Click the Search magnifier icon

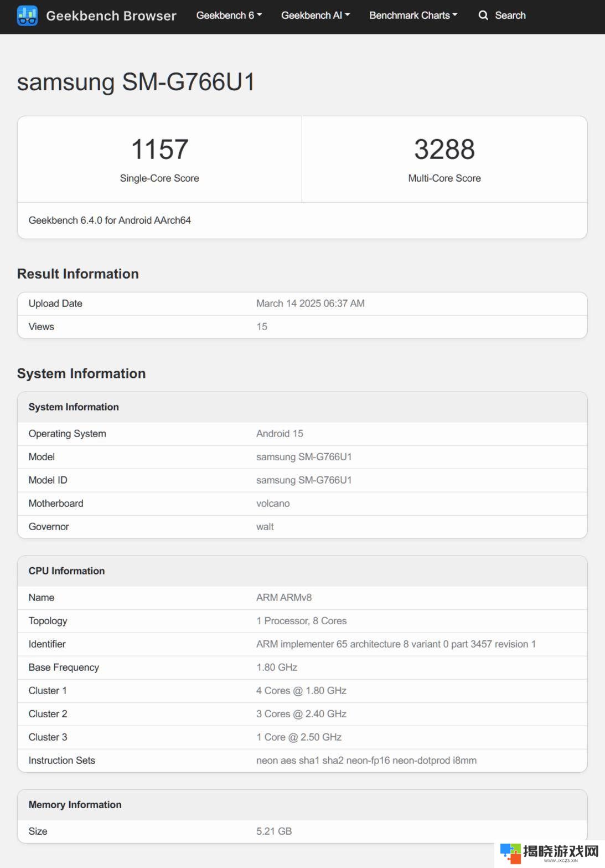pyautogui.click(x=483, y=16)
